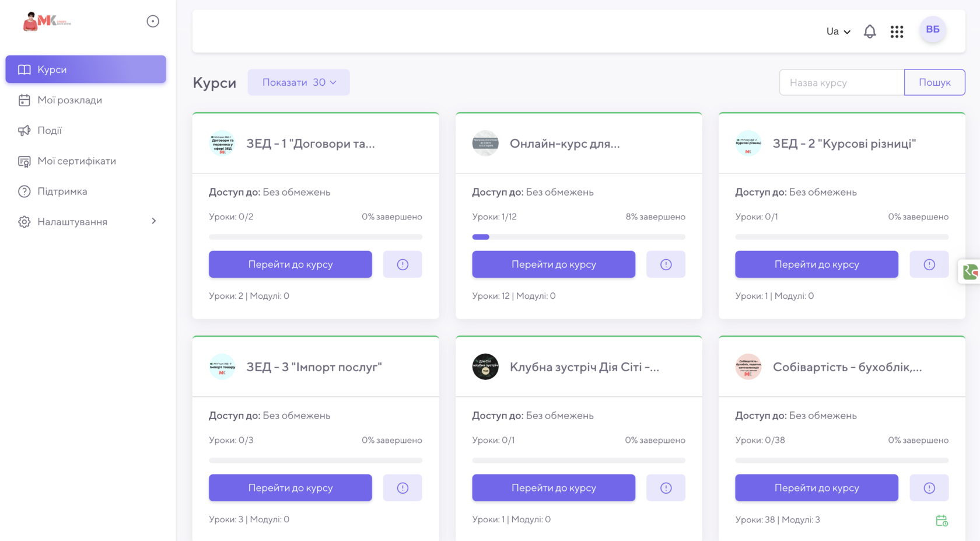Viewport: 980px width, 541px height.
Task: Expand the Показати 30 dropdown
Action: pyautogui.click(x=299, y=82)
